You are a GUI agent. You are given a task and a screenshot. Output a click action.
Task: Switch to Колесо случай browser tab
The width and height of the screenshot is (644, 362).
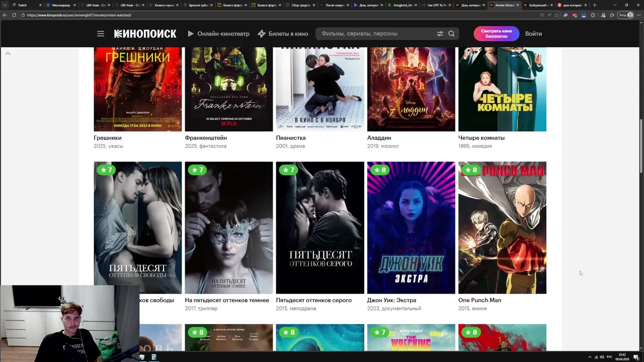point(164,5)
